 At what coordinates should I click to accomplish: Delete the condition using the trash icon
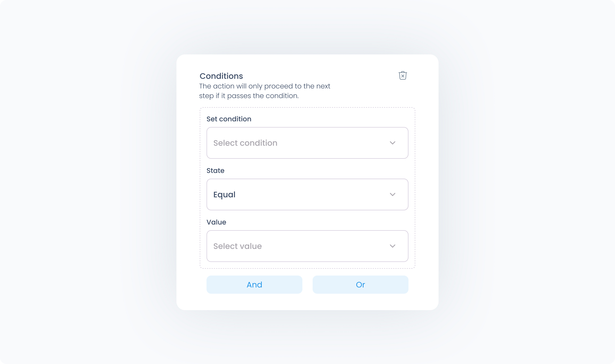(403, 76)
